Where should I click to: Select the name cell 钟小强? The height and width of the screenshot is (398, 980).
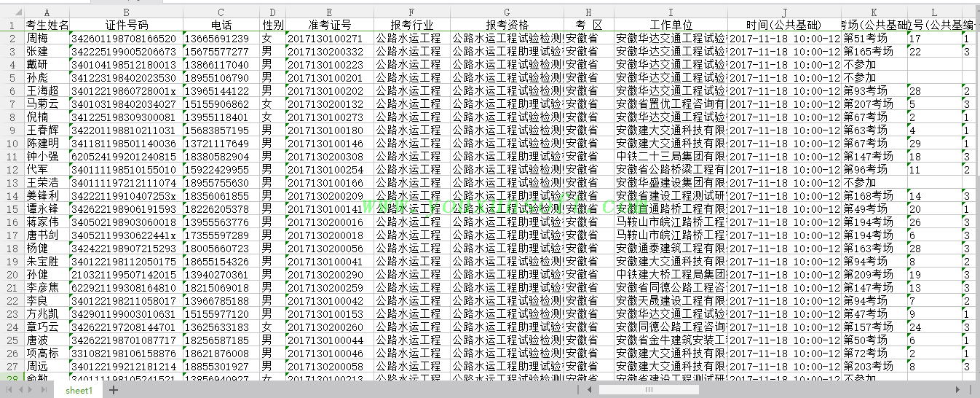(47, 156)
